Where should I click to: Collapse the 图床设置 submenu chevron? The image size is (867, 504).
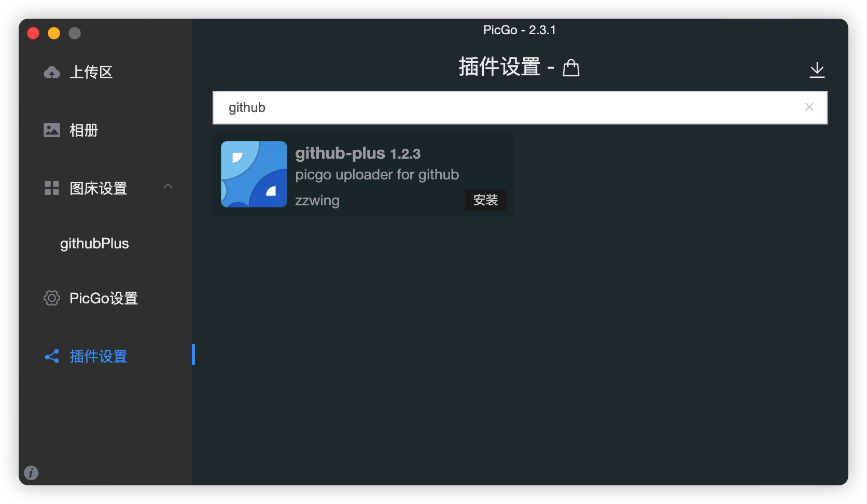[167, 186]
